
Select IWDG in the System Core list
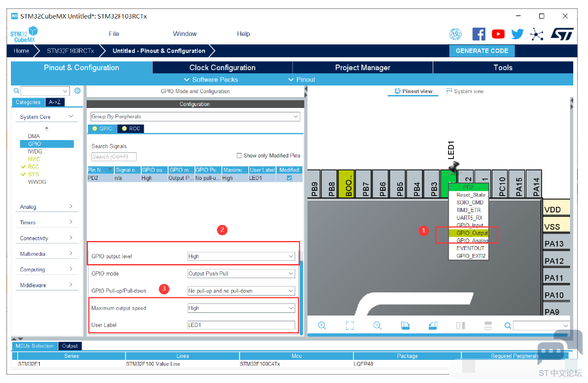(35, 151)
